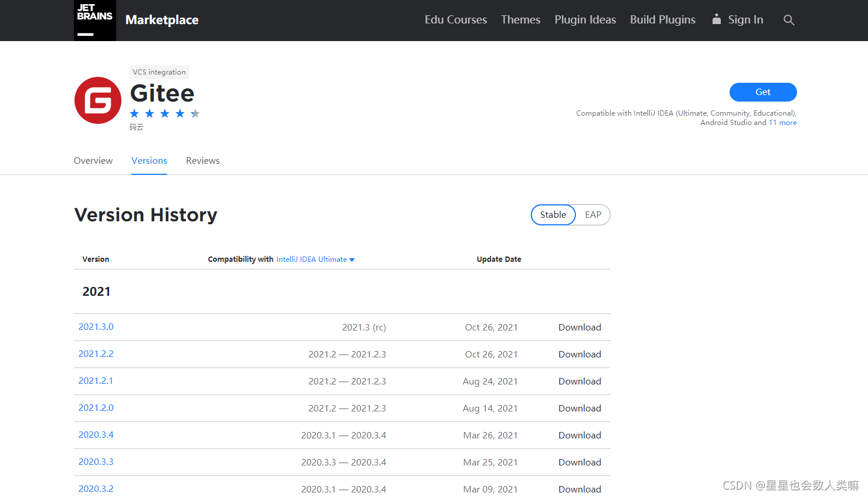868x496 pixels.
Task: Click the '2020.3.3 — 2020.3.4' compatibility cell
Action: [344, 463]
